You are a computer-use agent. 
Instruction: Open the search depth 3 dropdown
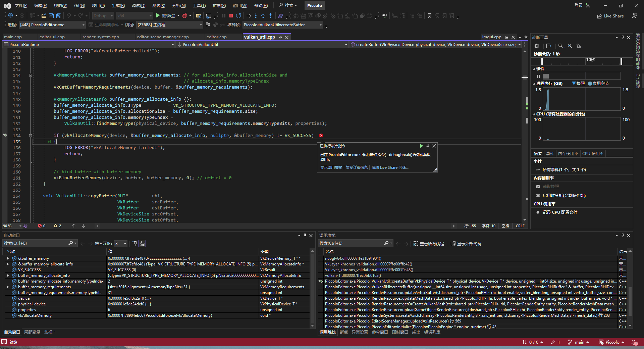120,244
